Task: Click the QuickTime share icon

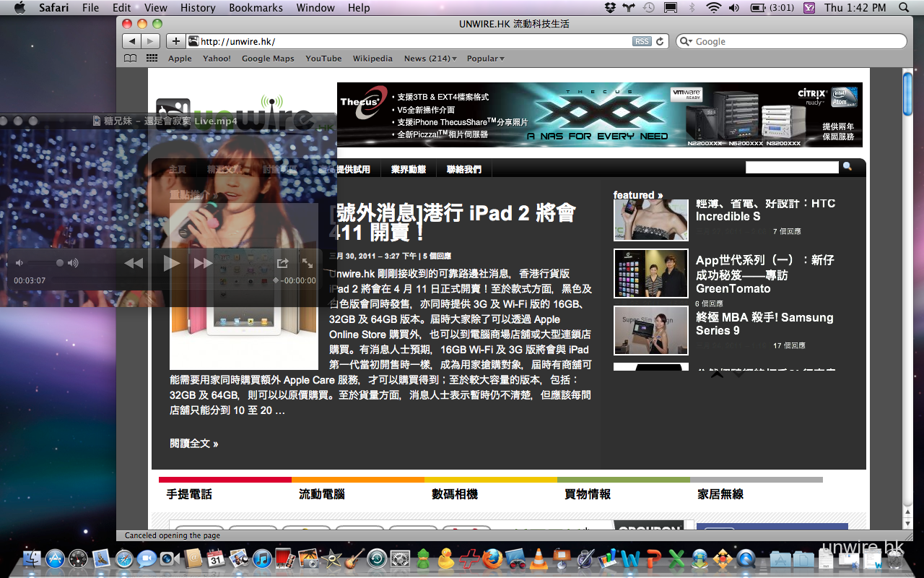Action: [282, 263]
